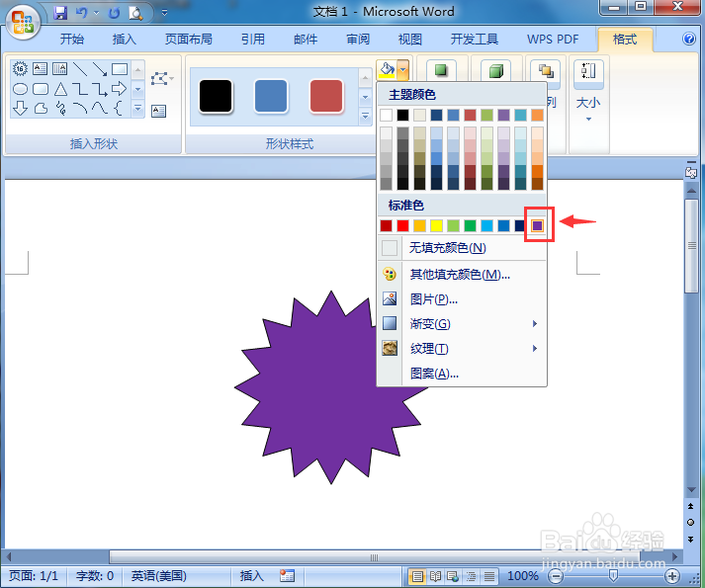Select the vertical text box shape
This screenshot has height=588, width=705.
[59, 69]
